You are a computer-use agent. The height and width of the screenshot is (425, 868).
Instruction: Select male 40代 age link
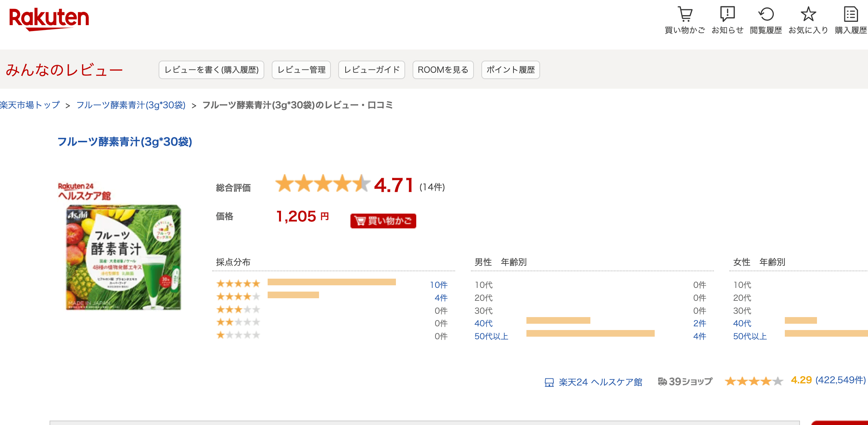pyautogui.click(x=484, y=323)
